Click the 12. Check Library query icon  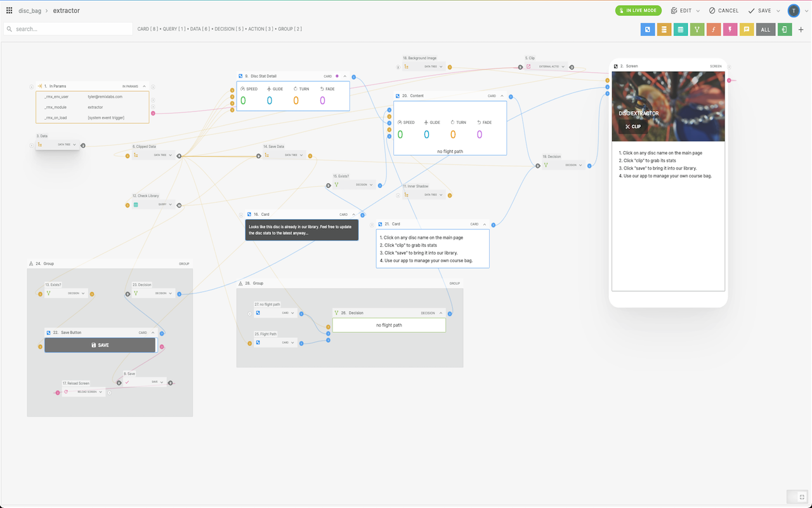coord(136,204)
